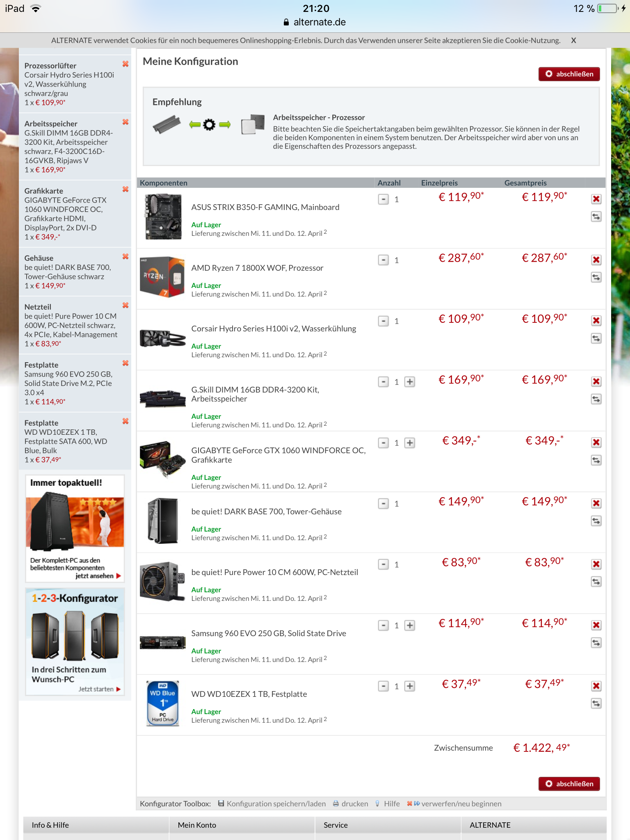Click 'Jetzt starten' in 1-2-3-Konfigurator banner
Image resolution: width=630 pixels, height=840 pixels.
pos(100,689)
